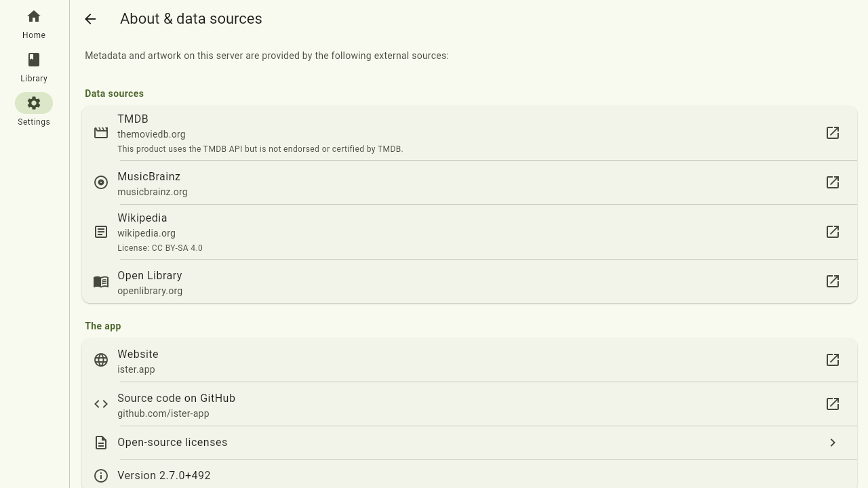The image size is (868, 488).
Task: Click the github.com/ister-app text
Action: pyautogui.click(x=163, y=413)
